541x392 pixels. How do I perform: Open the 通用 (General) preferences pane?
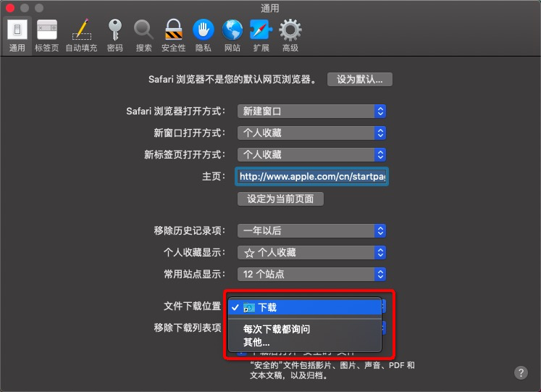click(x=17, y=36)
